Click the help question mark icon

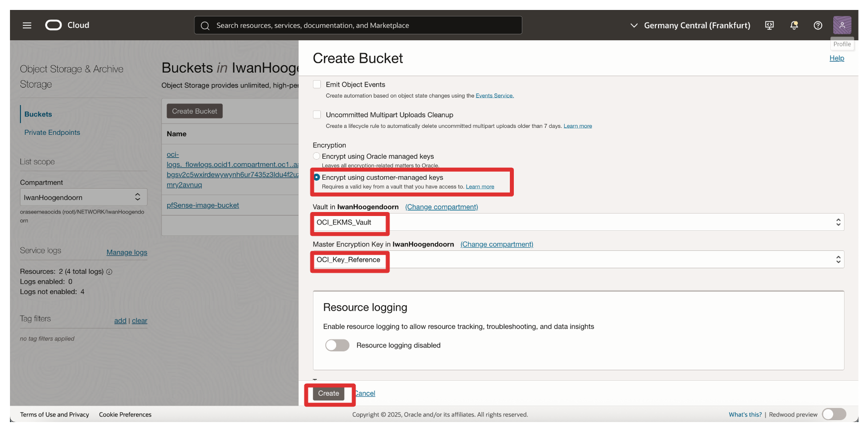[818, 25]
